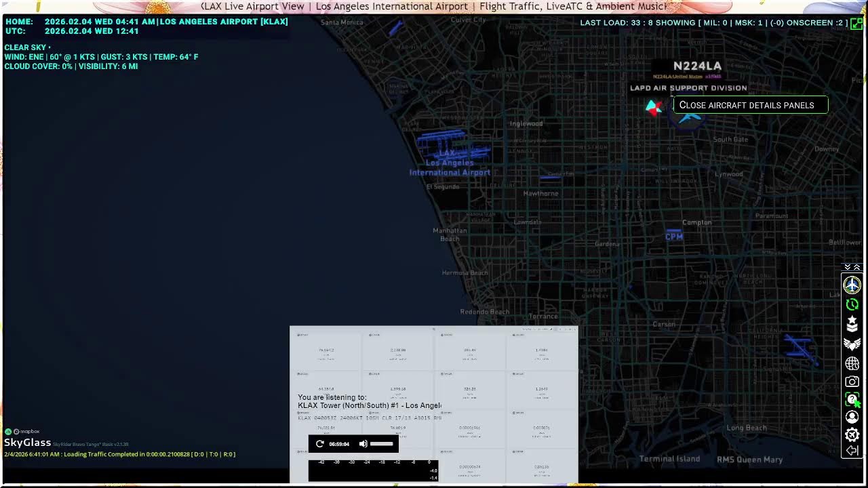The height and width of the screenshot is (488, 868).
Task: Take snapshot with the camera icon
Action: tap(852, 382)
